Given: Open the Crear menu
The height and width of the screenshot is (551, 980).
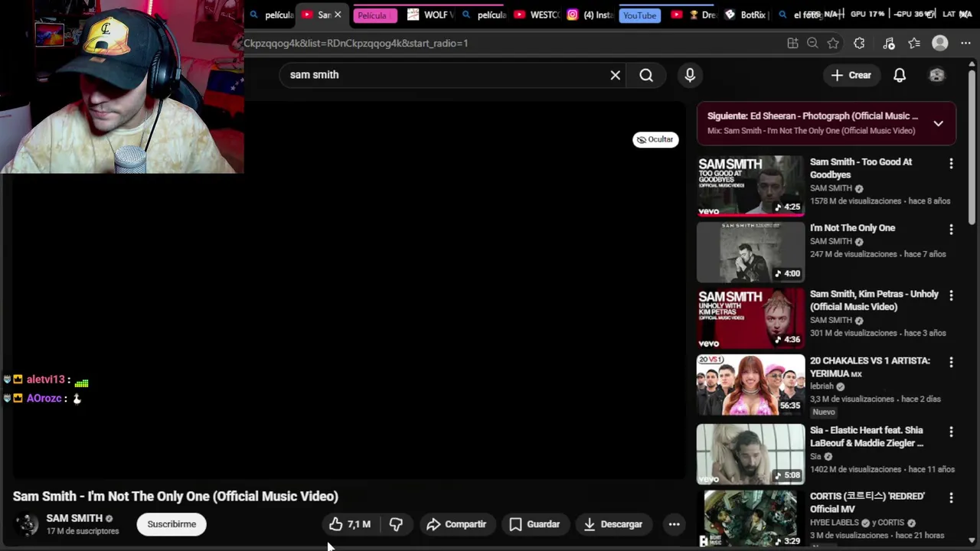Looking at the screenshot, I should (851, 75).
